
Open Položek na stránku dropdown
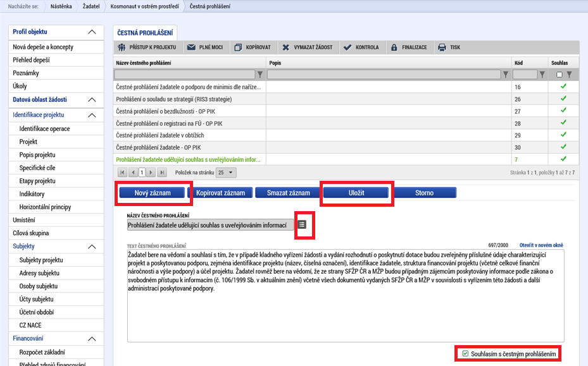tap(226, 173)
